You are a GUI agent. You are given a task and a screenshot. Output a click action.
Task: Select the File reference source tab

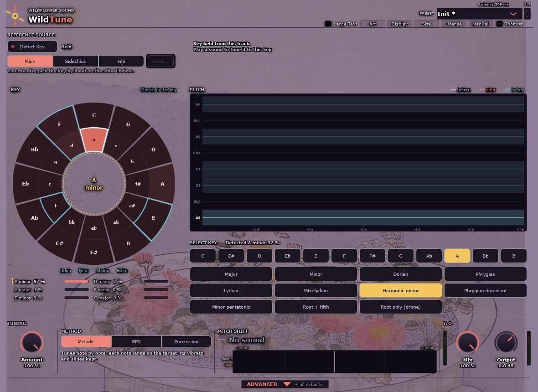(121, 61)
